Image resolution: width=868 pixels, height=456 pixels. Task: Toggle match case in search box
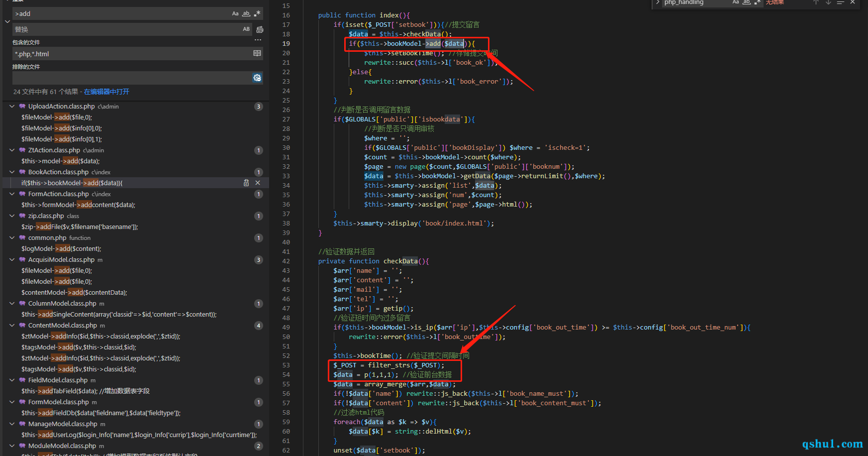235,13
